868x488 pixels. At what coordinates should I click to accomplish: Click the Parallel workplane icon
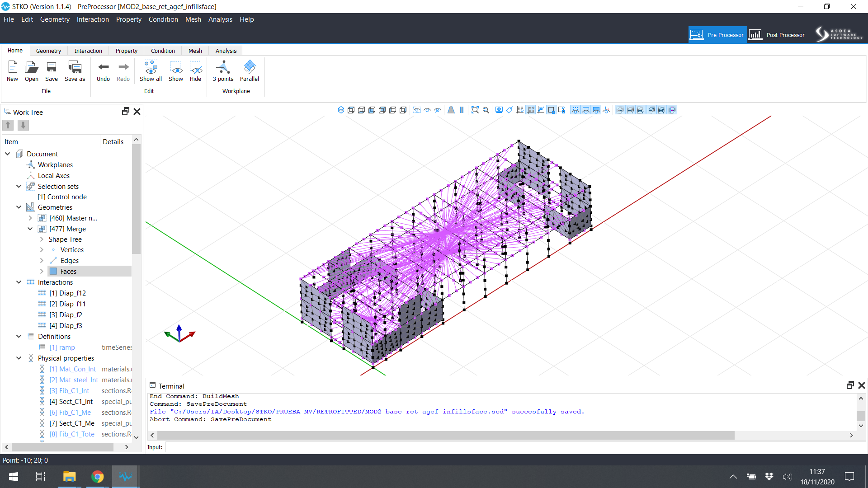point(250,71)
